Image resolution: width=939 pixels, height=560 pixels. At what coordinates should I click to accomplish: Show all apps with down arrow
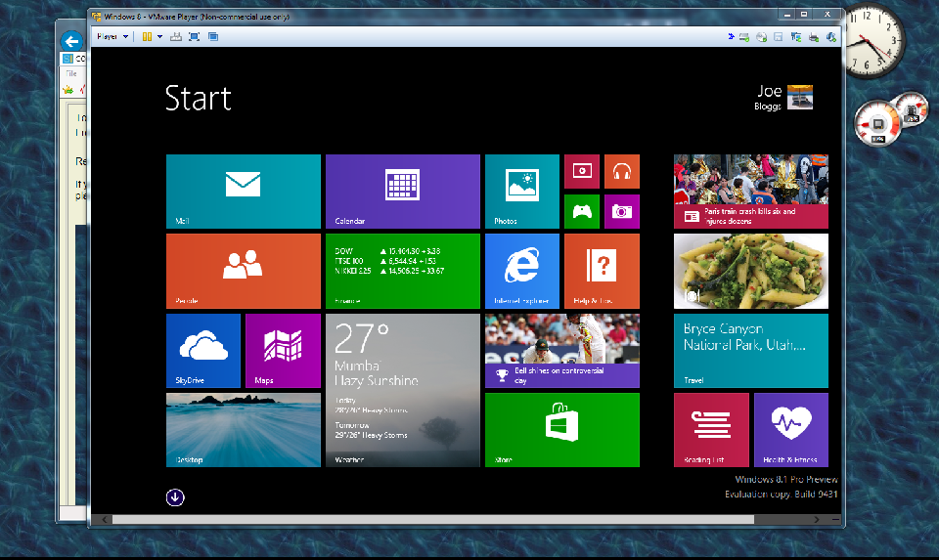(x=175, y=496)
